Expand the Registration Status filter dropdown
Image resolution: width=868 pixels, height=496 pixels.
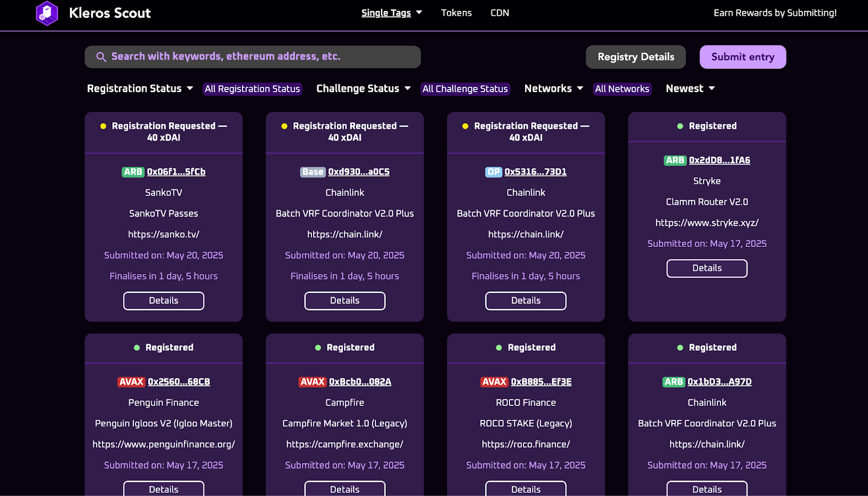[140, 88]
